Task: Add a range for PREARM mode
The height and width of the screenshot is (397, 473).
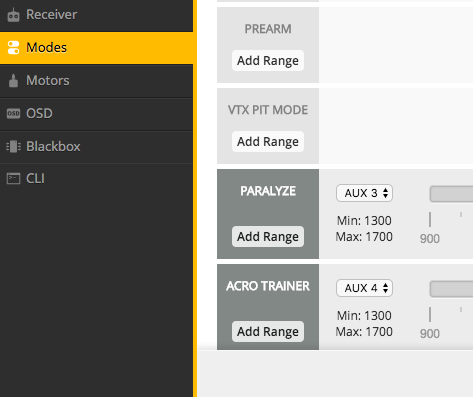Action: (x=268, y=61)
